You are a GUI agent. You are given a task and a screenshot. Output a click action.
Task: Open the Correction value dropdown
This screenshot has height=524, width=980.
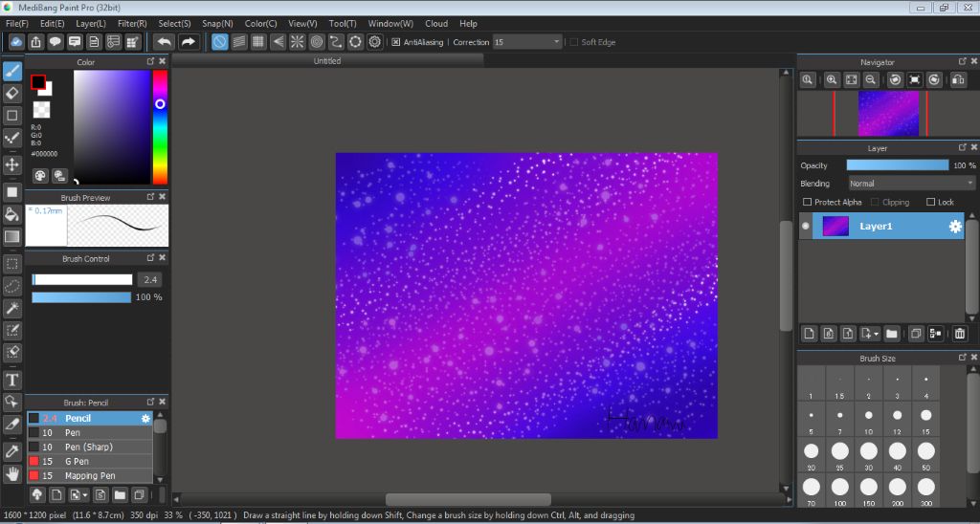556,42
